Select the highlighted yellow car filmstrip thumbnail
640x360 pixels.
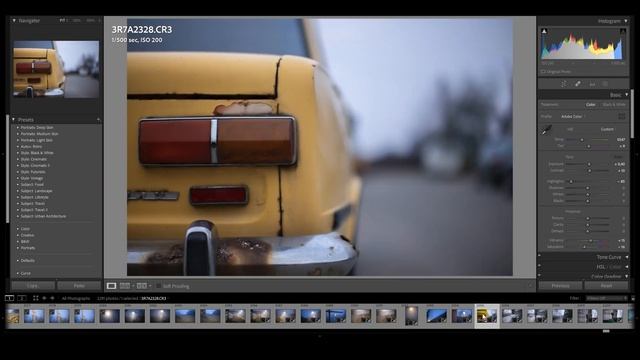(487, 316)
